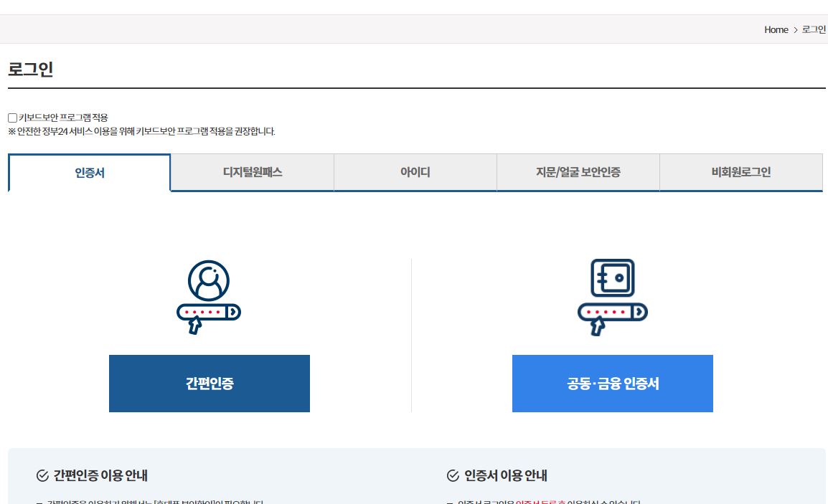Viewport: 828px width, 504px height.
Task: Enable the 키보드보안 프로그램 적용 checkbox
Action: pos(12,117)
